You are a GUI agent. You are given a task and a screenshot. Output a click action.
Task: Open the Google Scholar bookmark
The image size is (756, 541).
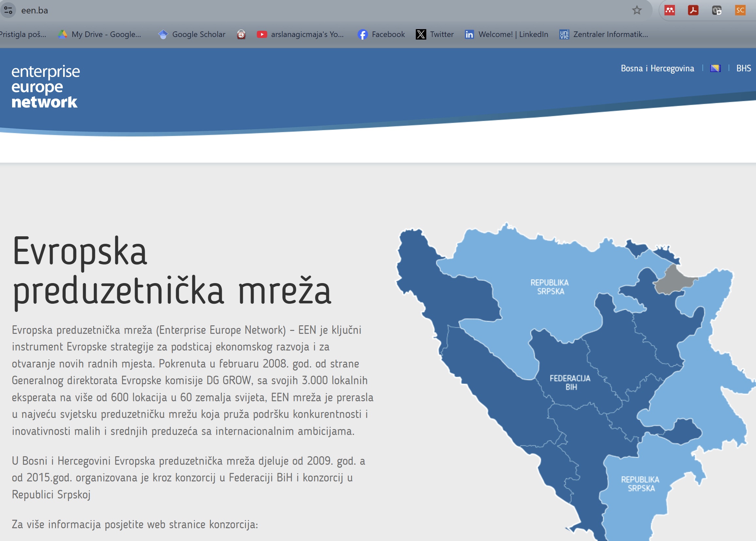(192, 34)
